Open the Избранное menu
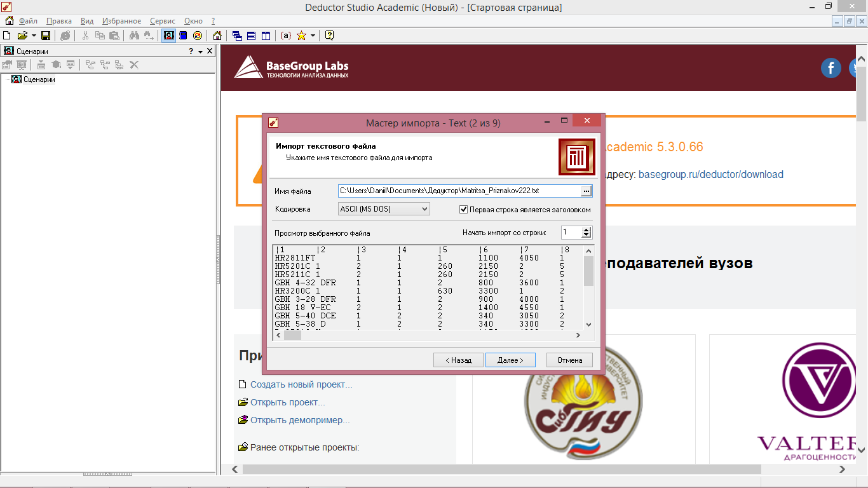The image size is (868, 488). 121,21
